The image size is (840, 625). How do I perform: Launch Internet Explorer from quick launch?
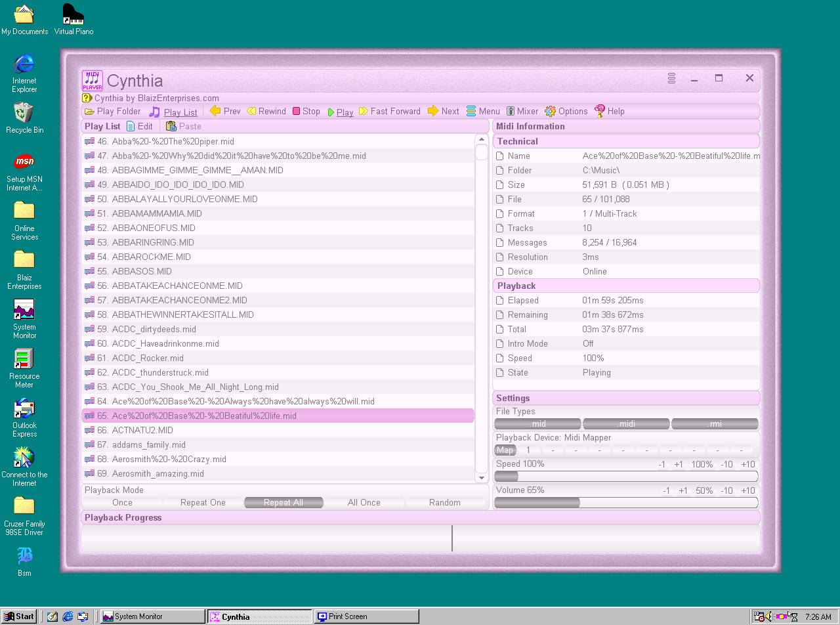pyautogui.click(x=68, y=616)
